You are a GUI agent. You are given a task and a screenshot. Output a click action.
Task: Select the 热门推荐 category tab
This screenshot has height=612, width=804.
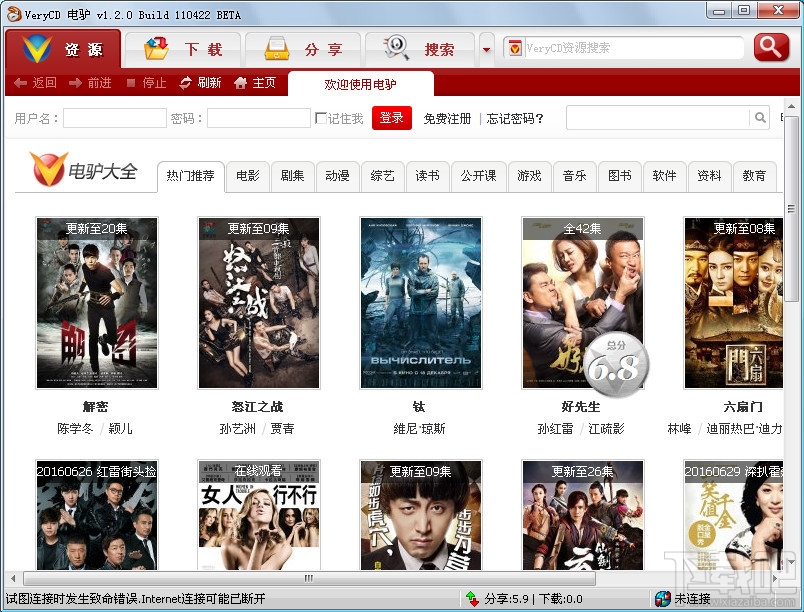point(191,176)
